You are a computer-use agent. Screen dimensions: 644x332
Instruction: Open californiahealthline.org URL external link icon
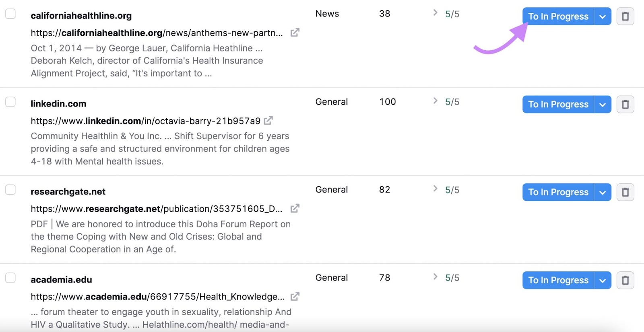click(x=295, y=33)
